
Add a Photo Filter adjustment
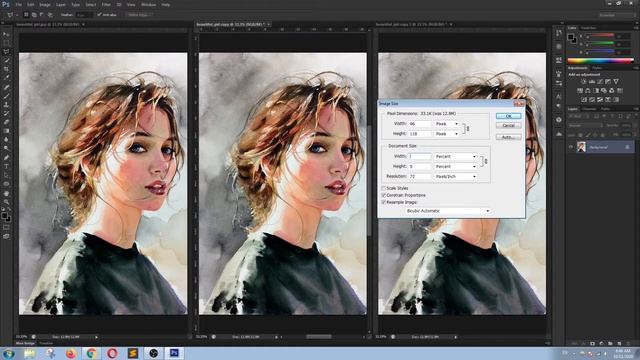(x=604, y=91)
